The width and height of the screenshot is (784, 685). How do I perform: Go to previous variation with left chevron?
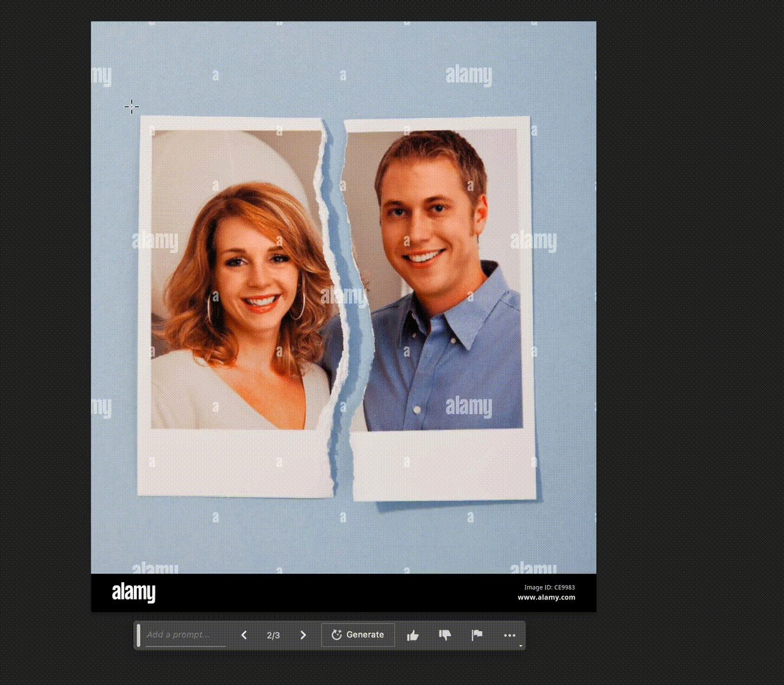pos(244,635)
